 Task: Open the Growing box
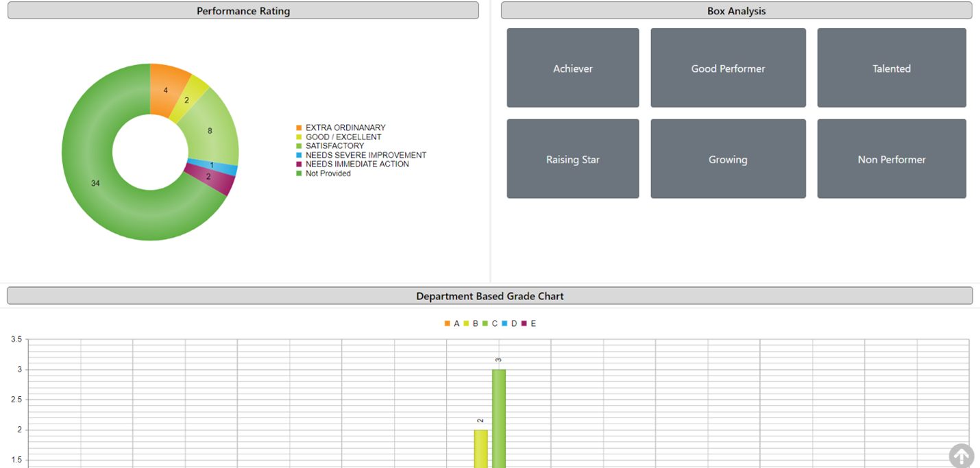[x=728, y=159]
